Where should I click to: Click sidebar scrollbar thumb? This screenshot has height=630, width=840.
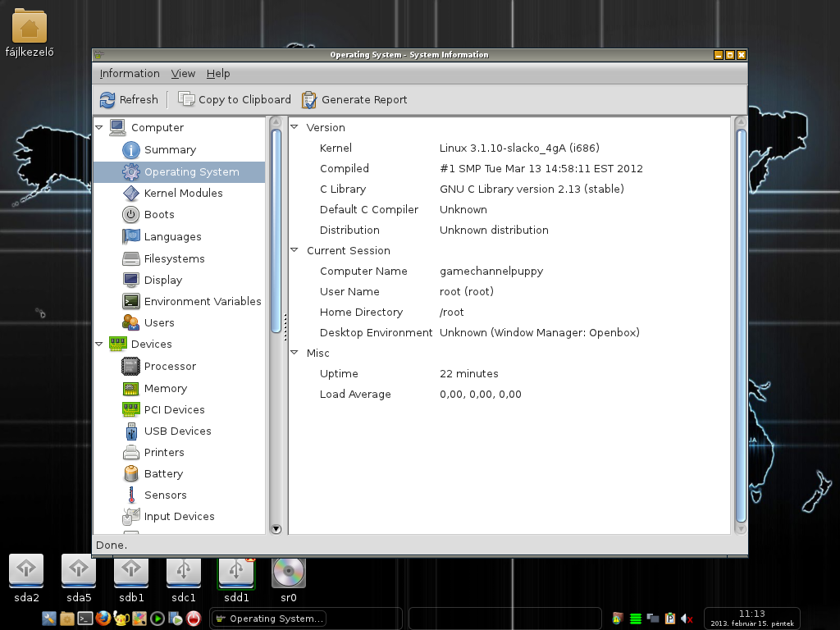pyautogui.click(x=276, y=231)
